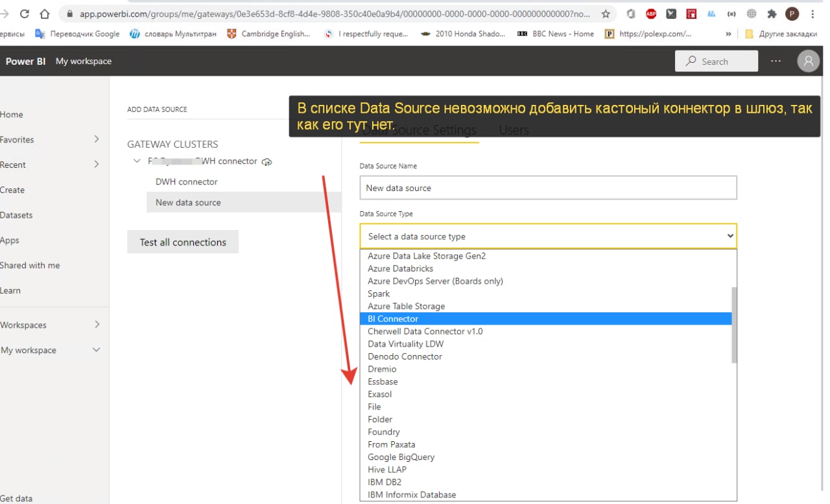Open Shared with me
Screen dimensions: 830x504
(x=30, y=266)
